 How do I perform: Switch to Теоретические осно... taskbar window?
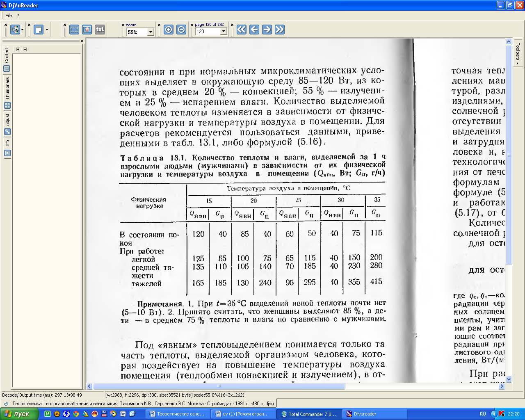(178, 414)
